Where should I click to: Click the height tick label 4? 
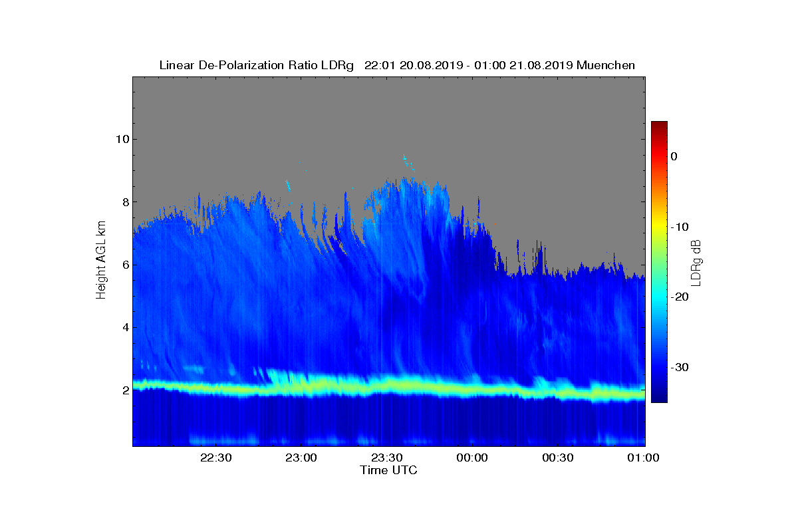125,327
